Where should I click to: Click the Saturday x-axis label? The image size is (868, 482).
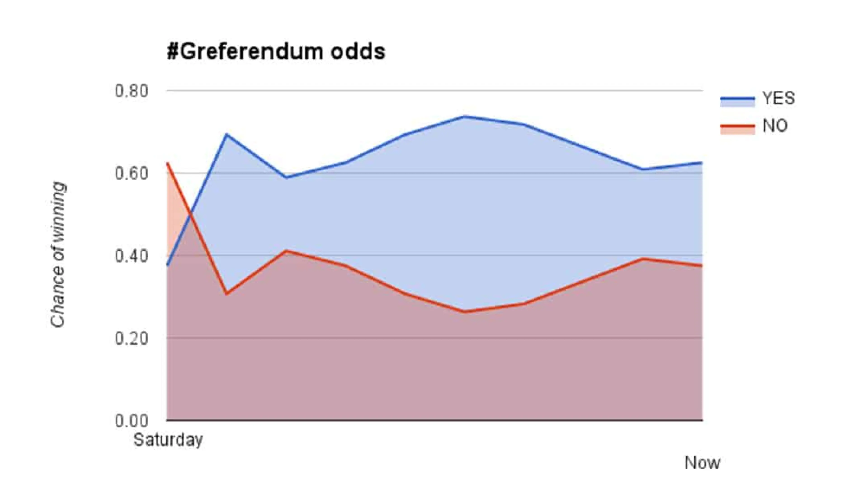coord(168,440)
